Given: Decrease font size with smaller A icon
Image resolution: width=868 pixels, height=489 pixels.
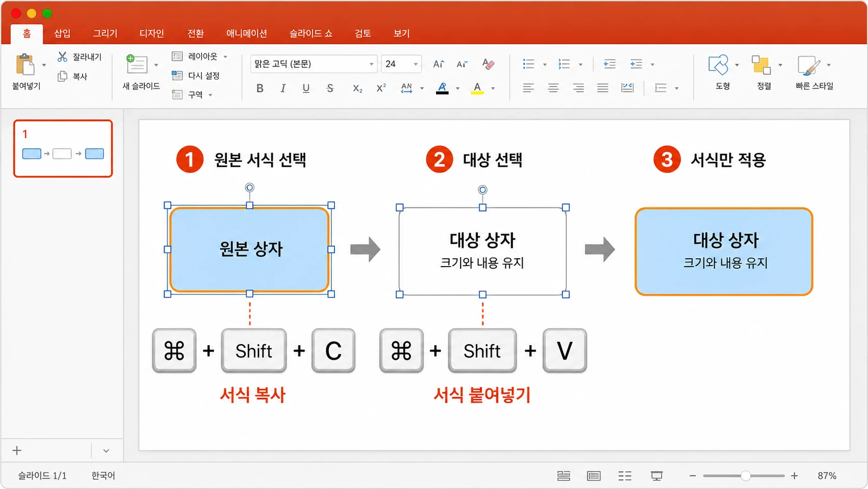Looking at the screenshot, I should [462, 64].
